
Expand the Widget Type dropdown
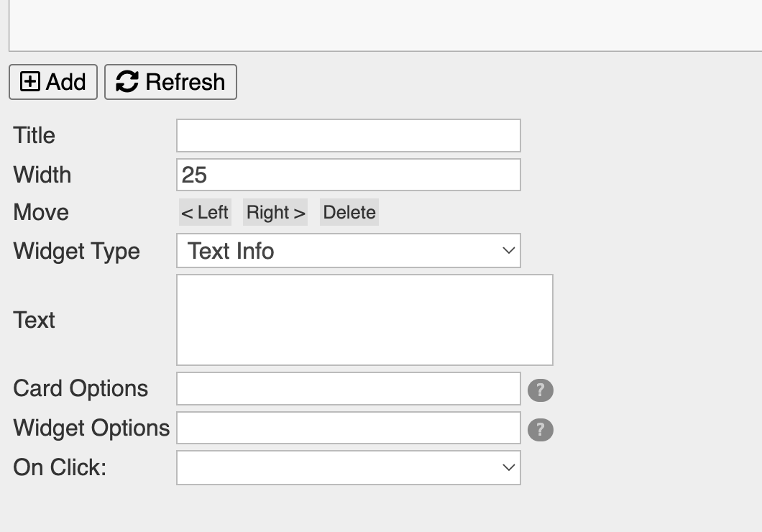pos(348,251)
